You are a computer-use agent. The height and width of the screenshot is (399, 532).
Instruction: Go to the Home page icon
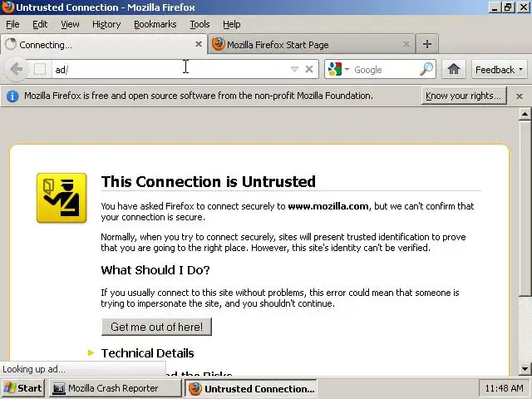coord(454,69)
